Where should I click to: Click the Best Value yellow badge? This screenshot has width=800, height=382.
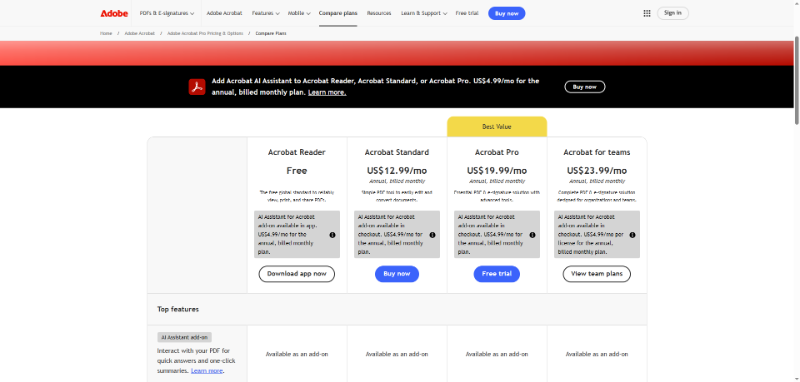tap(497, 126)
